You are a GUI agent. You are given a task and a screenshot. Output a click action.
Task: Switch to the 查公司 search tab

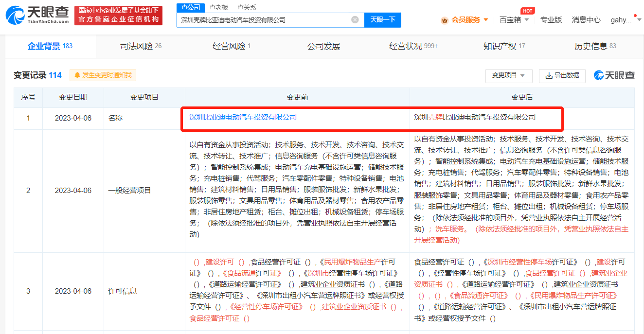pos(190,7)
